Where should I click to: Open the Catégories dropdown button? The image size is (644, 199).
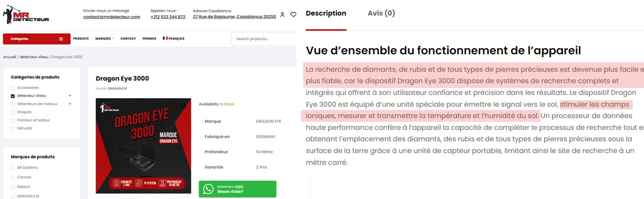pyautogui.click(x=36, y=39)
